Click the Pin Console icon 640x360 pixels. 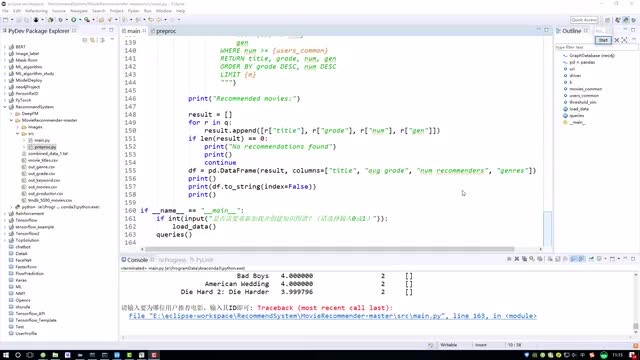coord(591,259)
